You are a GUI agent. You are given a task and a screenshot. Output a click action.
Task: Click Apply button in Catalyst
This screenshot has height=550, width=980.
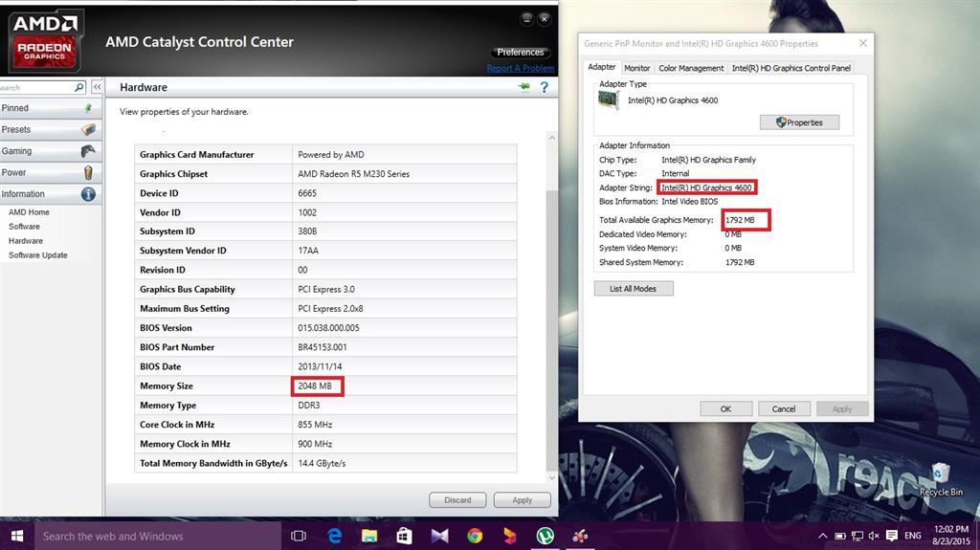[522, 500]
